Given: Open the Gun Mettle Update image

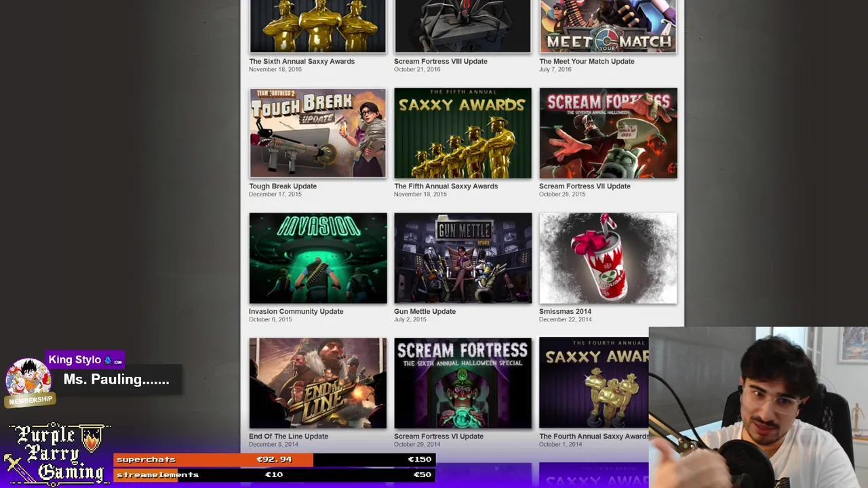Looking at the screenshot, I should click(462, 258).
